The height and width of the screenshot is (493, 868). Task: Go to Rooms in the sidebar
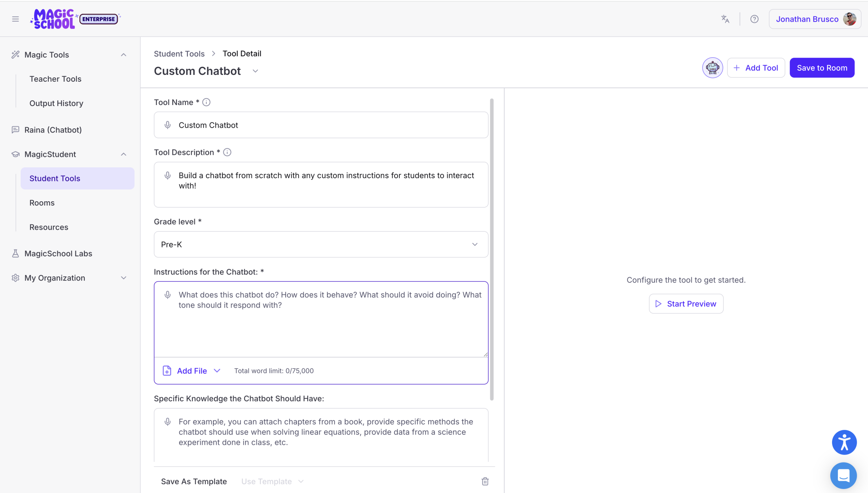click(42, 203)
